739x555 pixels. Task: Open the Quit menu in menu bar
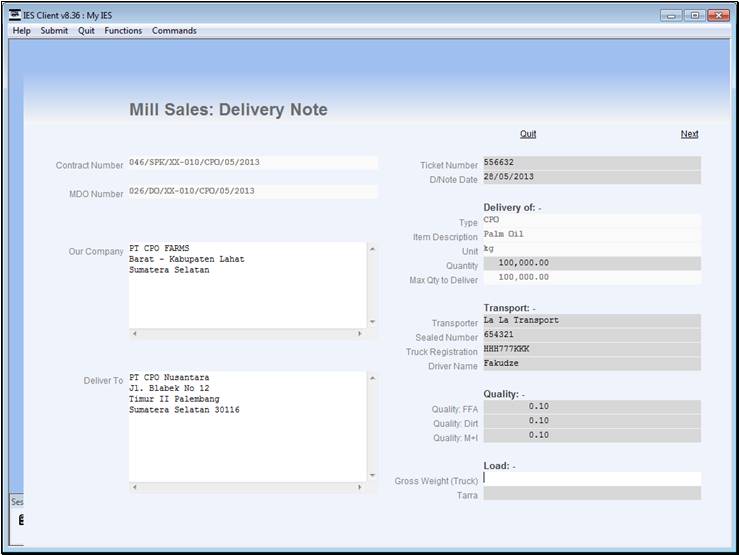point(86,31)
